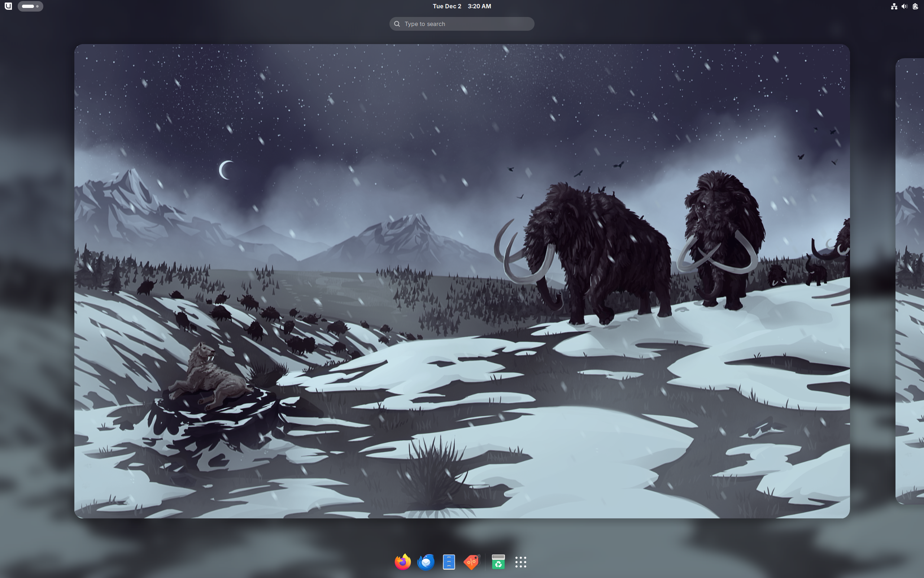
Task: Open the clock and calendar menu
Action: [x=462, y=6]
